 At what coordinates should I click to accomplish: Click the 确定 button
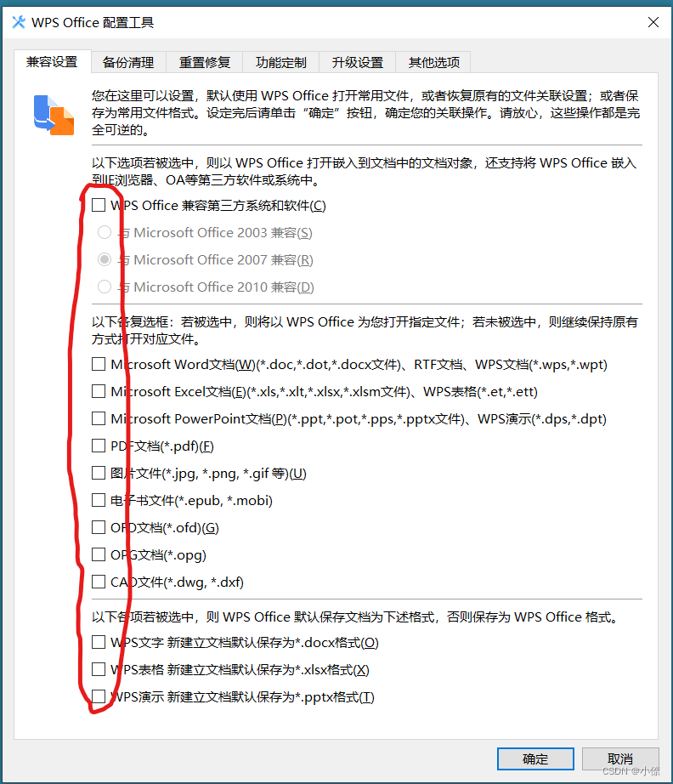(x=535, y=759)
